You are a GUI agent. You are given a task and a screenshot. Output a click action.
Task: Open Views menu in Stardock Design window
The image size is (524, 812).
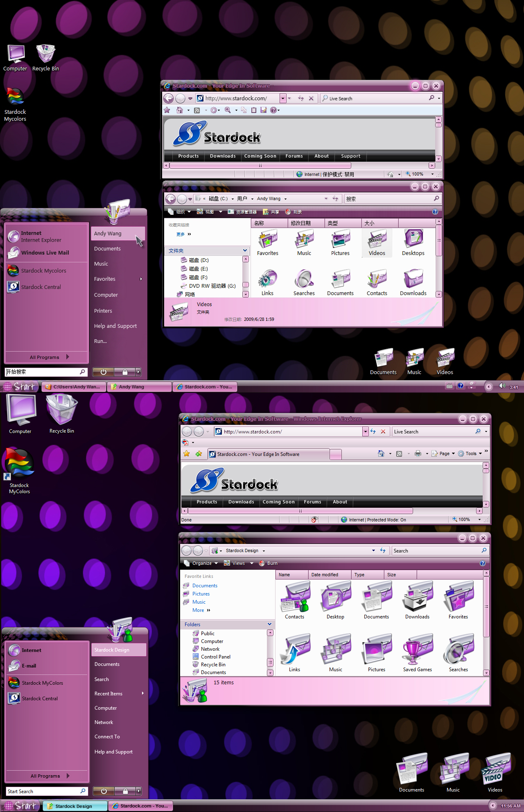(x=238, y=563)
